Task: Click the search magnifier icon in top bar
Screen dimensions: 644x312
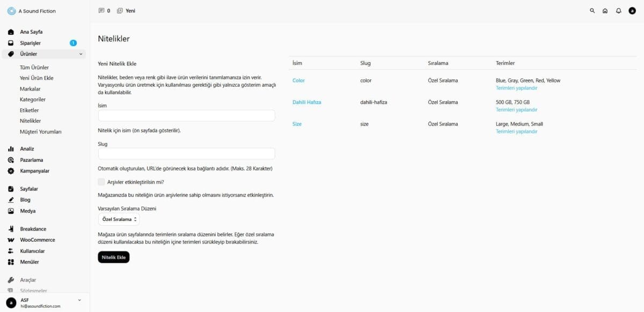Action: coord(592,11)
